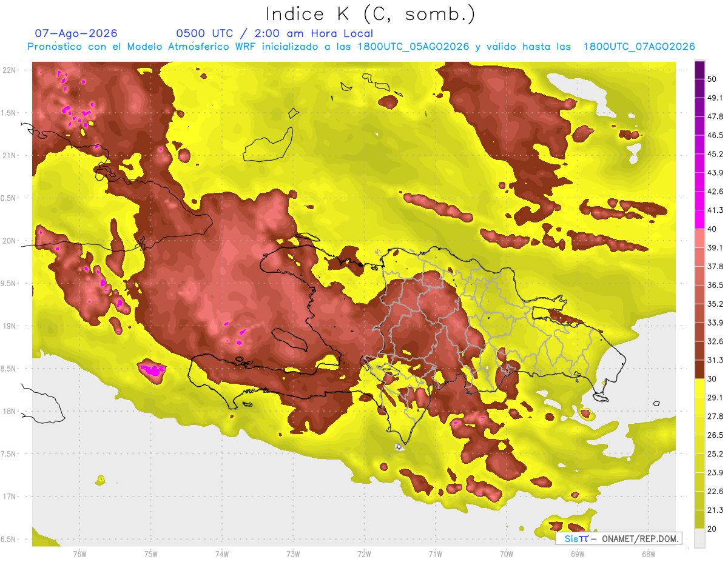Click the colorbar value "41.3"
Screen dimensions: 728x562
[715, 210]
